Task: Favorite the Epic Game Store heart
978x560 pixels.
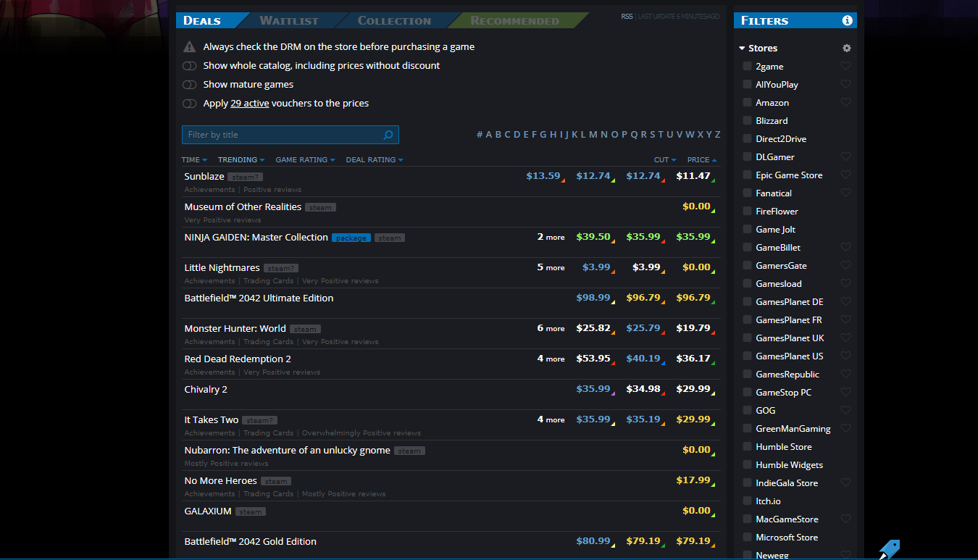Action: click(x=845, y=175)
